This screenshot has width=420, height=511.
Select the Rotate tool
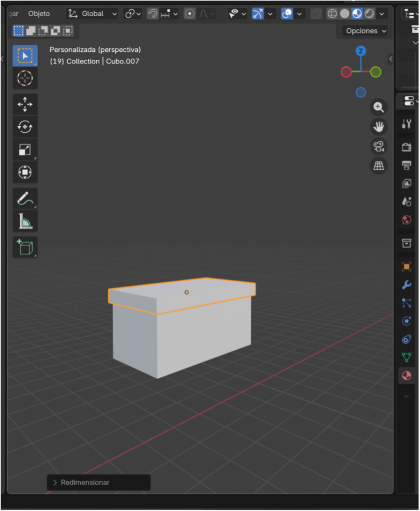tap(25, 127)
